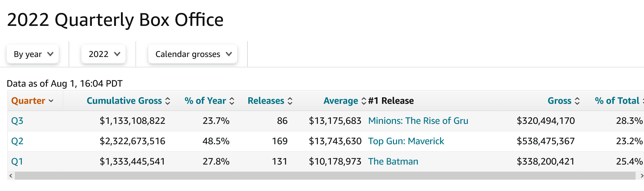Open the 2022 year dropdown
Image resolution: width=644 pixels, height=191 pixels.
click(104, 54)
